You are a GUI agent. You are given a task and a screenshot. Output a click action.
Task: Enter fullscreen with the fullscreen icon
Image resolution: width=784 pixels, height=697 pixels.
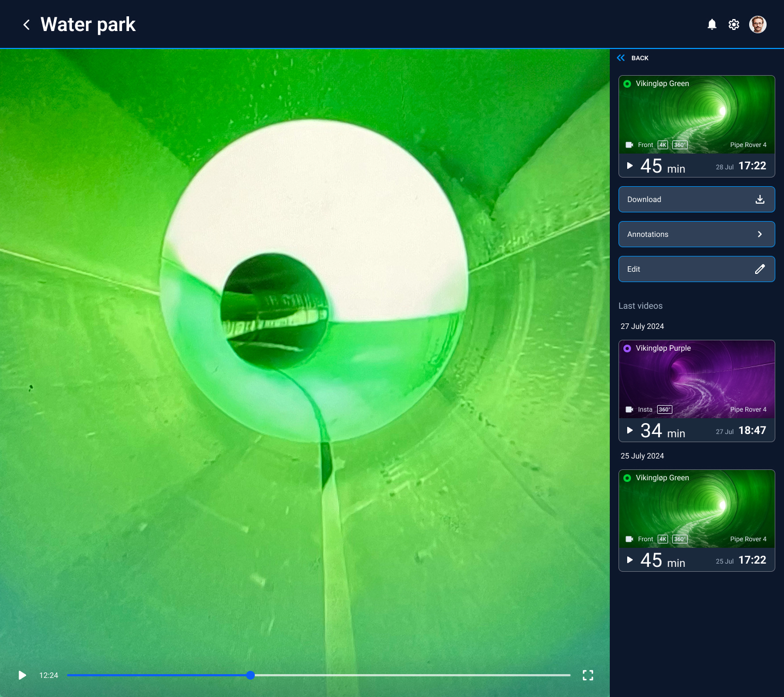(588, 675)
